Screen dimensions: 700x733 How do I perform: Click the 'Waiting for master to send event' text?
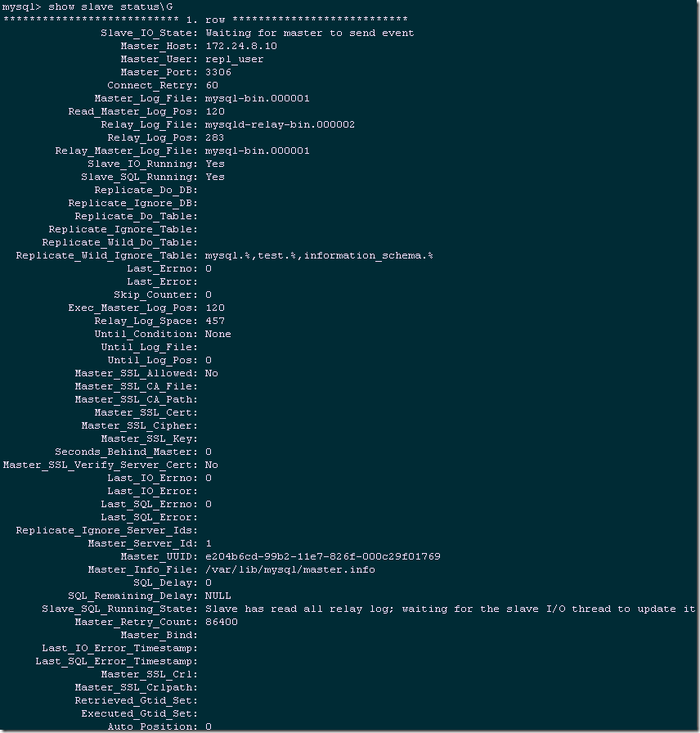pos(309,33)
